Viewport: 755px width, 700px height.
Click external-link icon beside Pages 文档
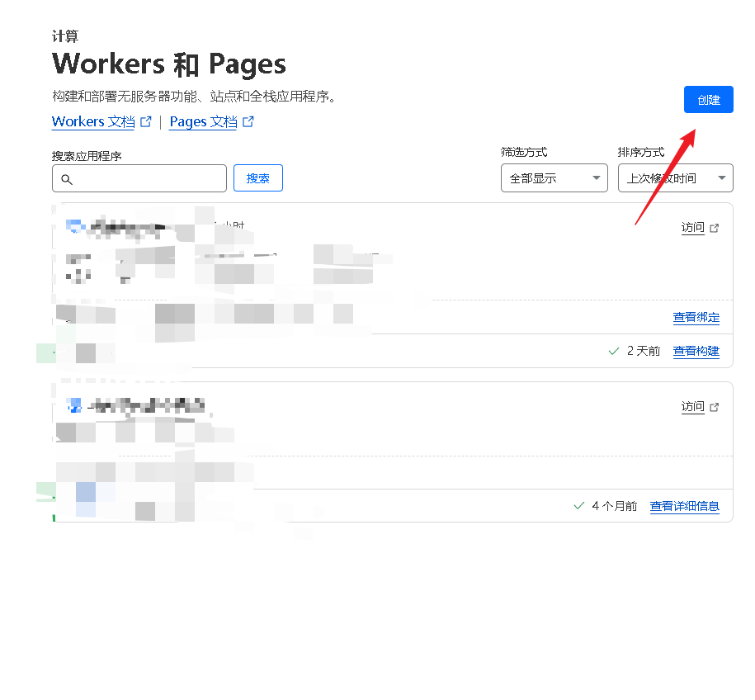pos(248,122)
